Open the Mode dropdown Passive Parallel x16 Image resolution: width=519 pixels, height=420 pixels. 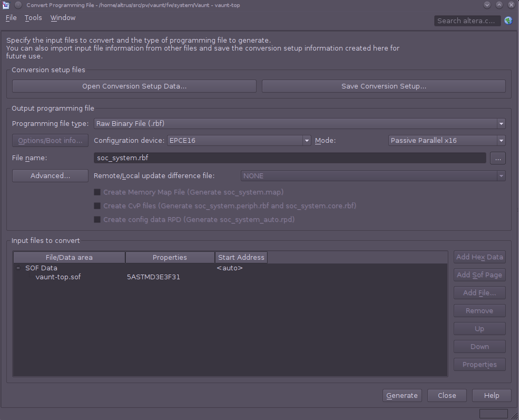pyautogui.click(x=446, y=141)
